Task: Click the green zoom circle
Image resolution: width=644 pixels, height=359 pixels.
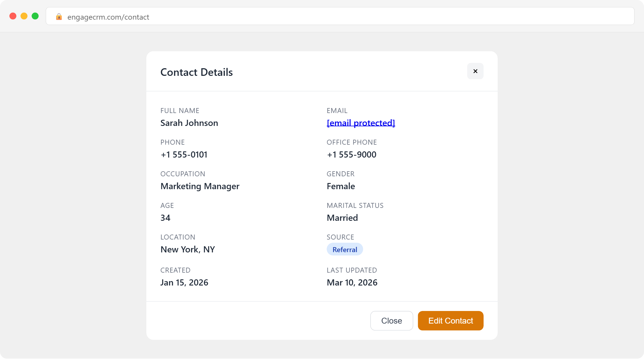Action: click(35, 16)
